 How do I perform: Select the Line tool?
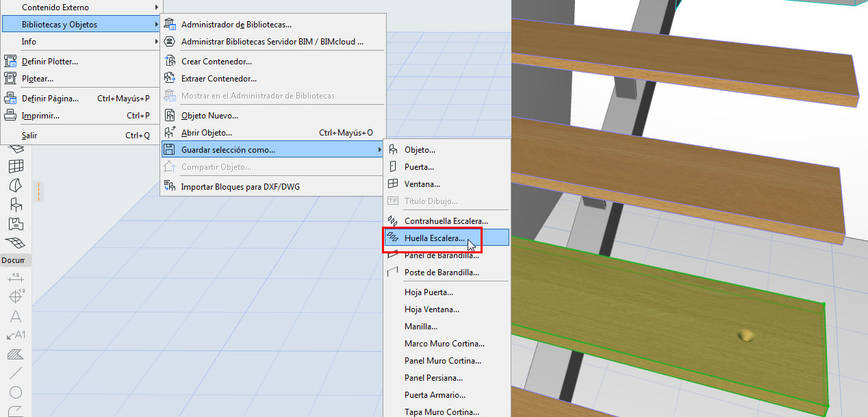[16, 374]
